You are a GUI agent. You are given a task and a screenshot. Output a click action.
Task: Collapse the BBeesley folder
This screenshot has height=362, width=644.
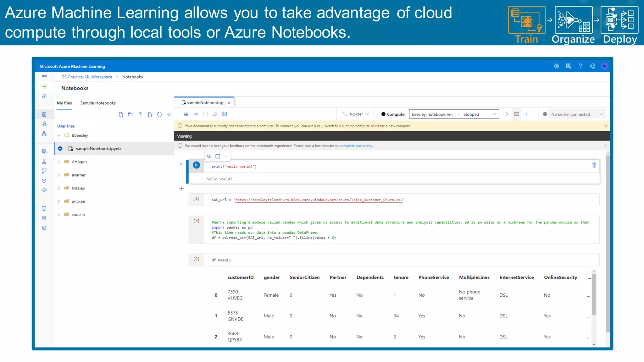pos(59,135)
